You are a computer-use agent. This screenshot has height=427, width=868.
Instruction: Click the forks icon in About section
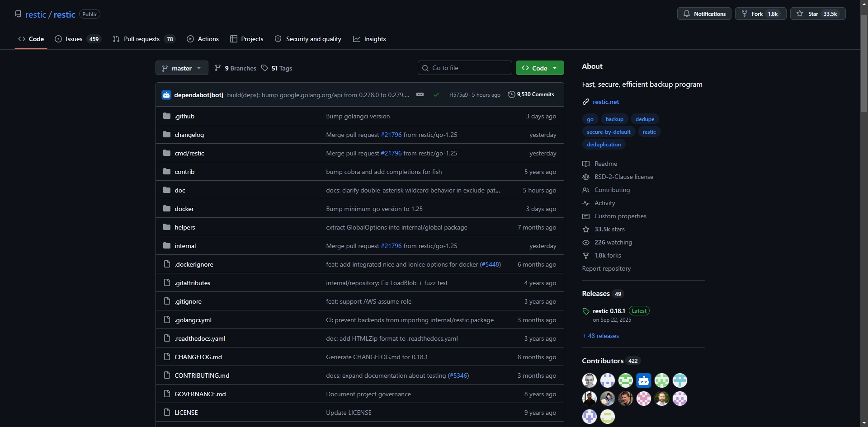click(x=586, y=256)
